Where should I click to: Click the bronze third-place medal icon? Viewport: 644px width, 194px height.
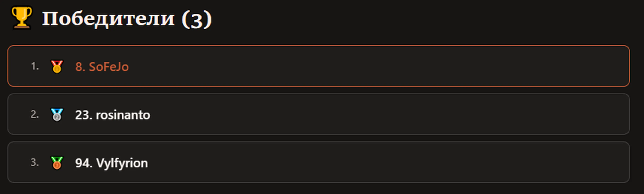(x=57, y=163)
